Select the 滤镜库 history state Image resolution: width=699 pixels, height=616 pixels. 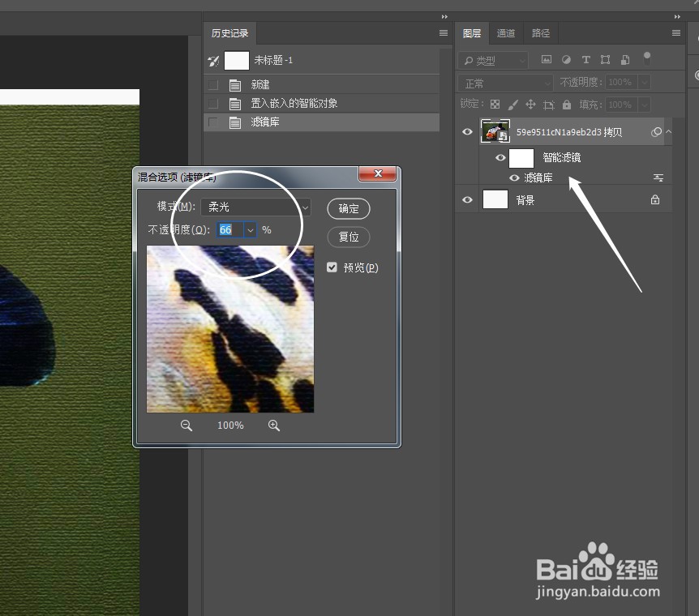coord(321,122)
